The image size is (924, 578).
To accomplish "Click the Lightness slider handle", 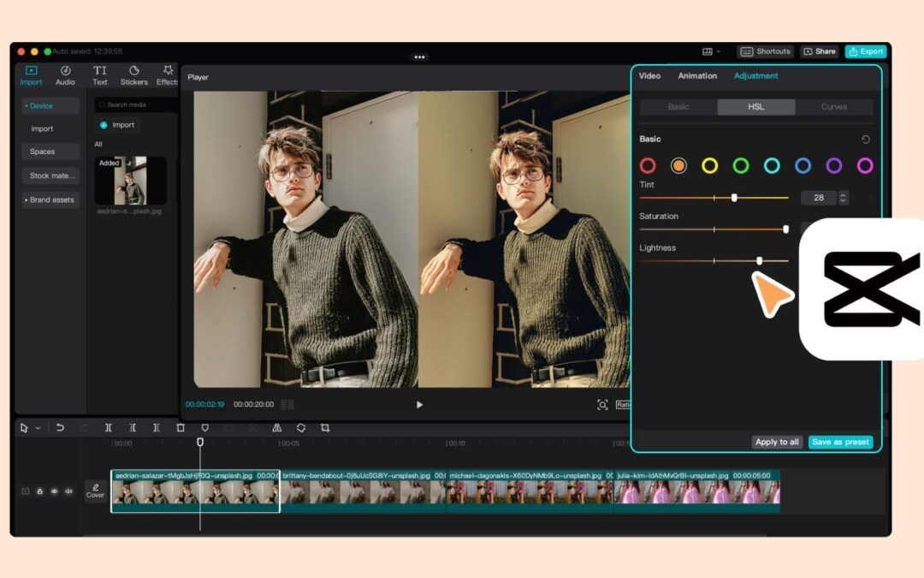I will pyautogui.click(x=760, y=260).
